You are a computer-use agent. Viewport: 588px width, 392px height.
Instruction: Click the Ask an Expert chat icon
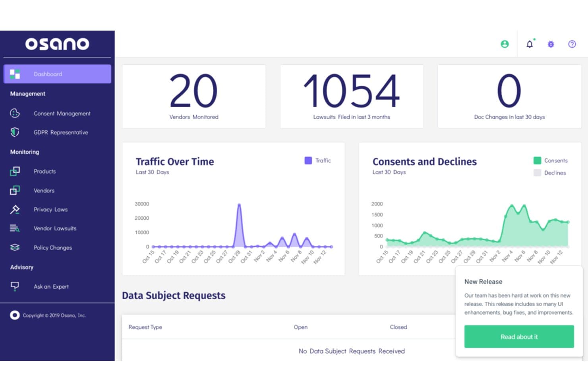[x=15, y=286]
